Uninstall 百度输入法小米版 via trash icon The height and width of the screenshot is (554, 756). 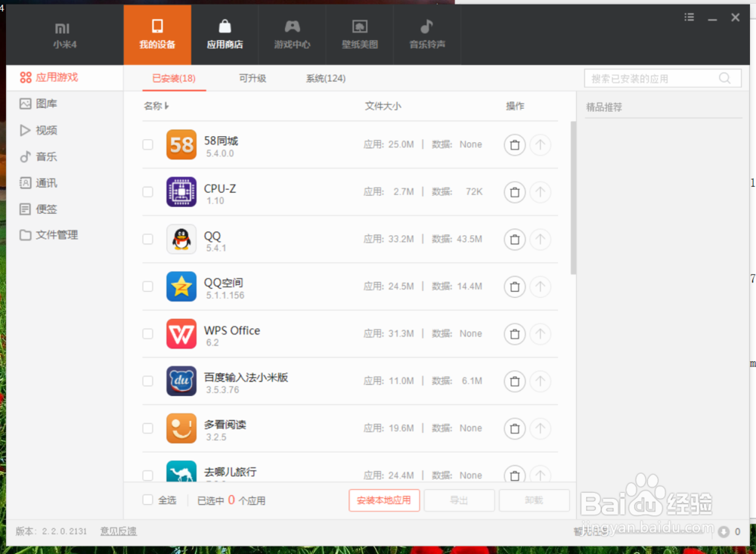pos(514,381)
